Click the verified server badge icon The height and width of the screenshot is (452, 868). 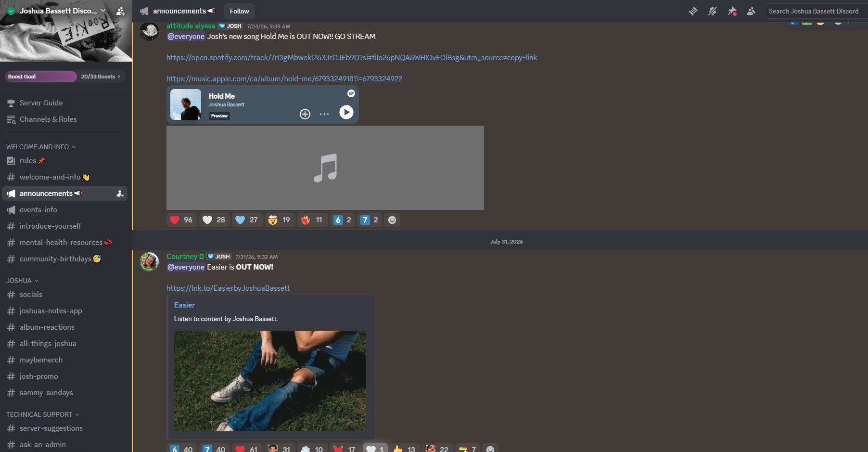click(11, 11)
